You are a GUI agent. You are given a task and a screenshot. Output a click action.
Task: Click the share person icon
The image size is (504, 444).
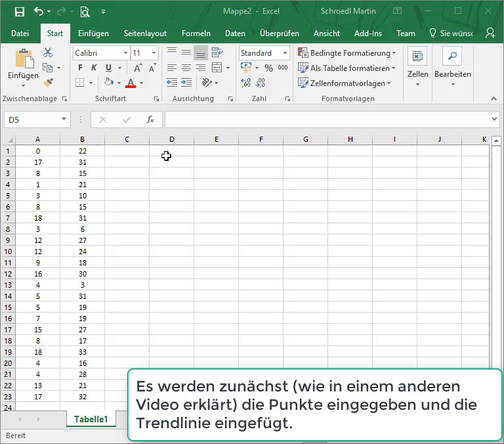pyautogui.click(x=490, y=33)
